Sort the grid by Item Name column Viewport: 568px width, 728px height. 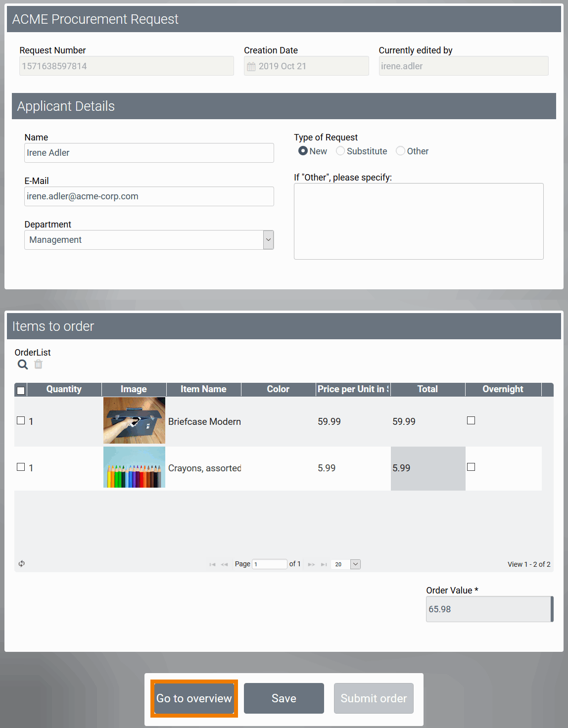[203, 389]
